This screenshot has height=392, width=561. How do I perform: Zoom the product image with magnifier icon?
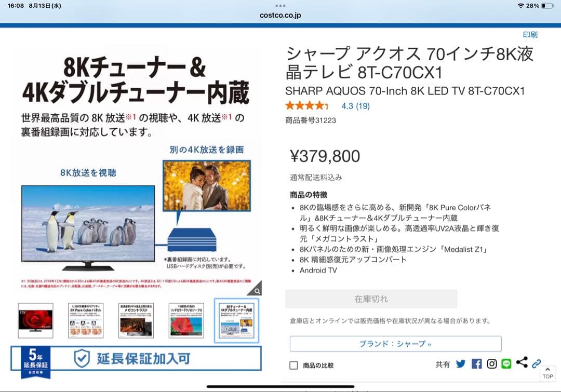pos(257,291)
